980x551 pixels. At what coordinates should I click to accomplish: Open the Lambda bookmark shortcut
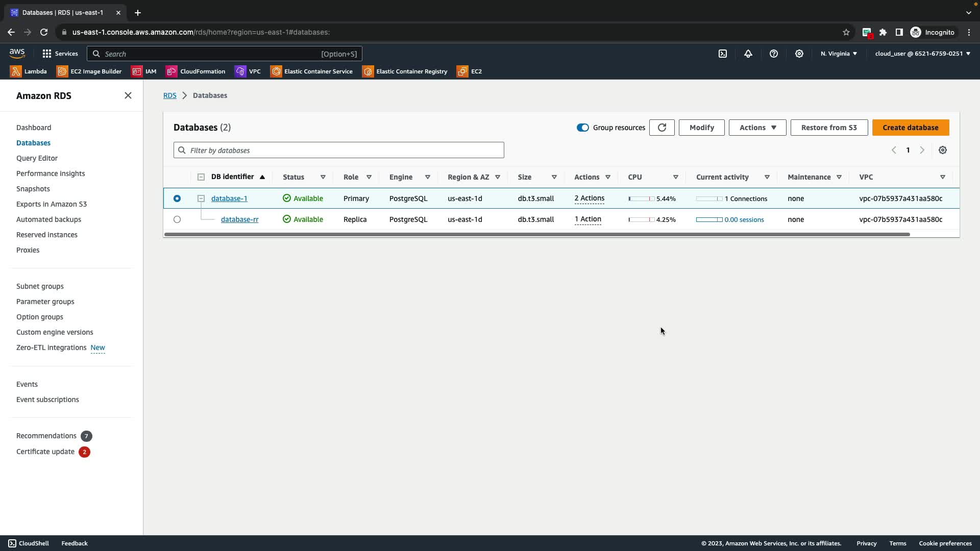pyautogui.click(x=29, y=71)
